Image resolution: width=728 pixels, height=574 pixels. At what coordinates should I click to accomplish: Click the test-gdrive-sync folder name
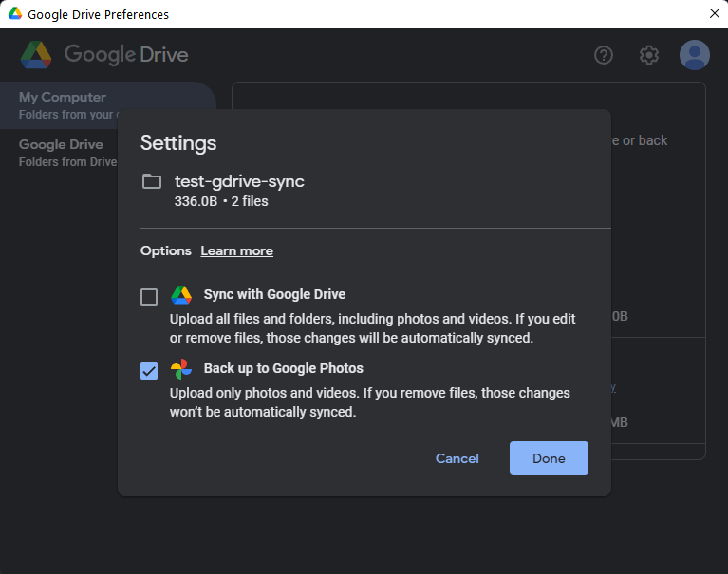(x=239, y=181)
